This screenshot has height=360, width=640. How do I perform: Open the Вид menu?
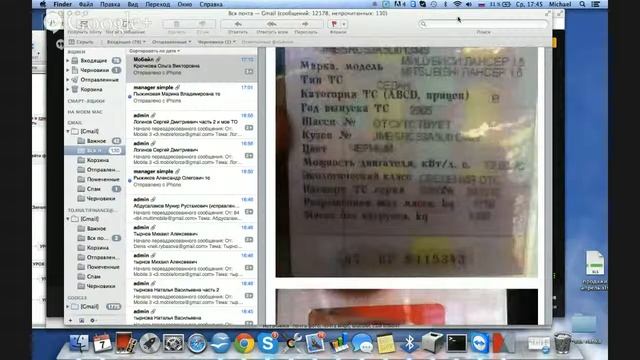[133, 4]
